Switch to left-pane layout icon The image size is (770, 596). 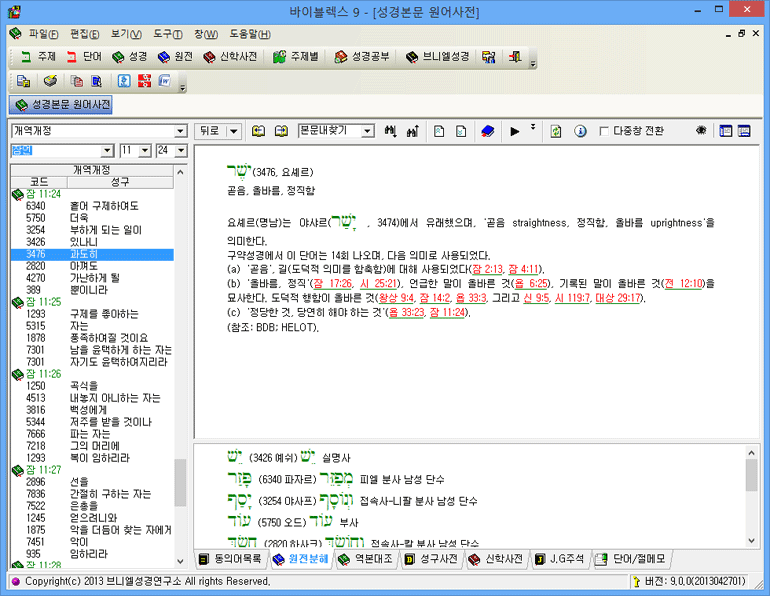tap(725, 131)
